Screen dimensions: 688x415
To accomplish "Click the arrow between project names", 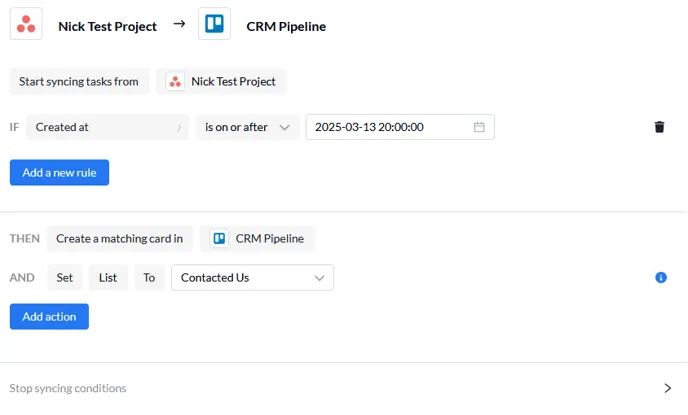I will point(179,24).
